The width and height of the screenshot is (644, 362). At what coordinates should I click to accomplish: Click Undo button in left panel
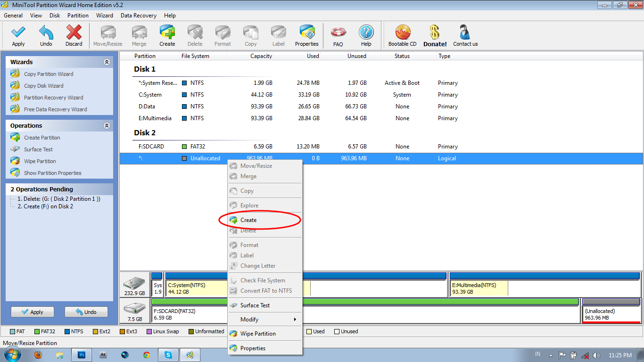pos(86,312)
